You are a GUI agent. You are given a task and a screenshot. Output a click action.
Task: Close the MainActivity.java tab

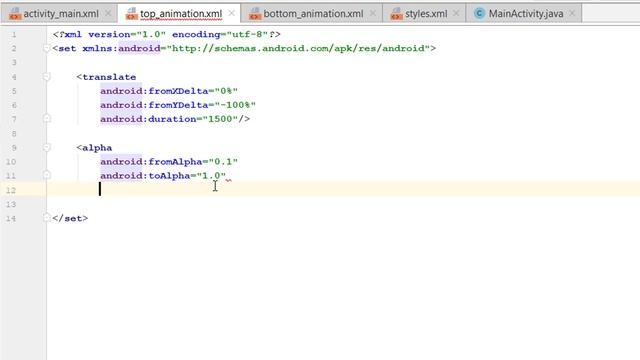tap(572, 13)
